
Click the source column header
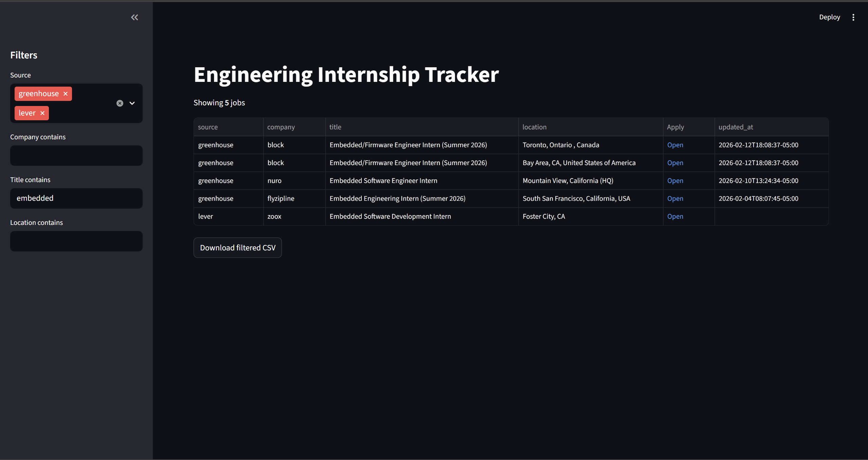pyautogui.click(x=208, y=127)
